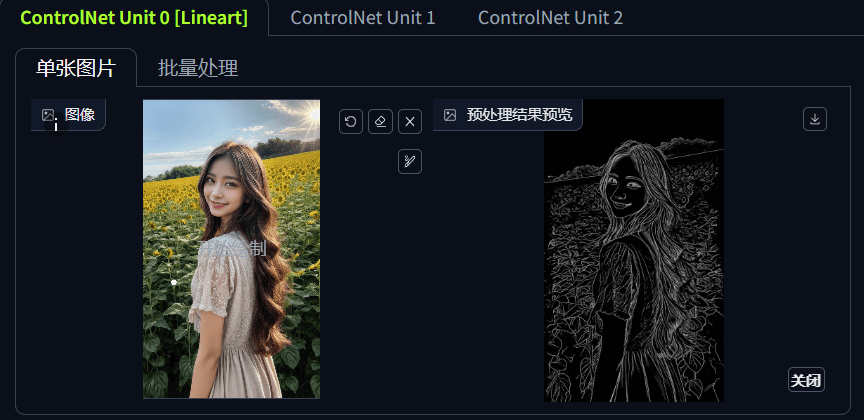Select the 单张图片 single image tab
This screenshot has height=420, width=864.
[76, 68]
